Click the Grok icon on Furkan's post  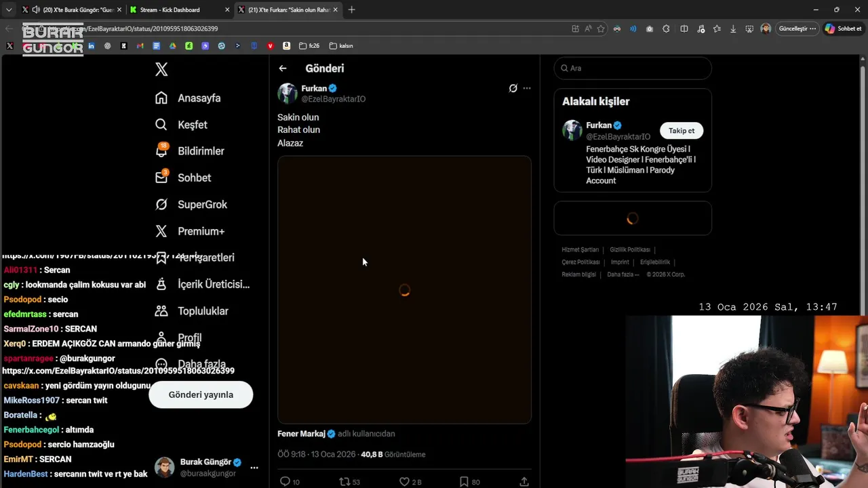[x=513, y=88]
